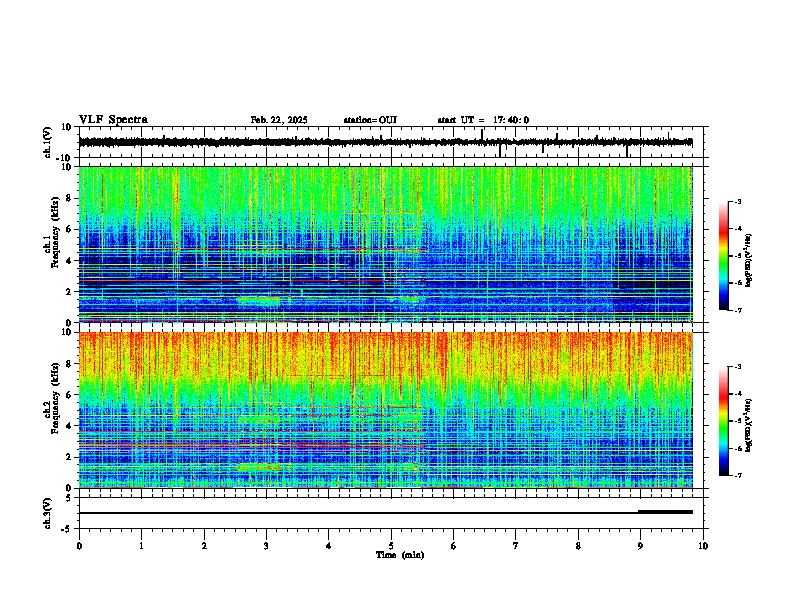
Task: Click time axis tick label "8"
Action: tap(578, 546)
